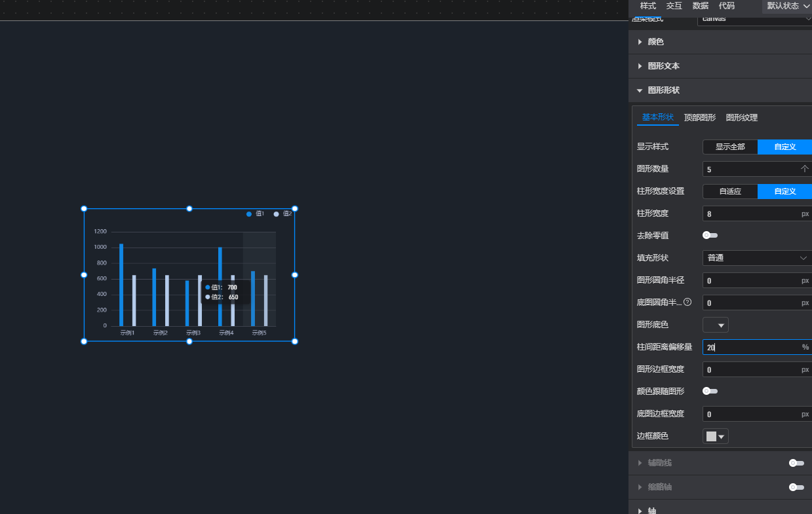Screen dimensions: 812x514
Task: Click the help icon beside 底图圆角半径
Action: (x=687, y=302)
